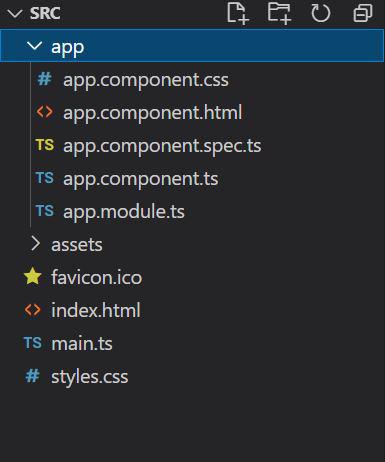Screen dimensions: 385x462
Task: Click the New Folder icon
Action: [280, 13]
